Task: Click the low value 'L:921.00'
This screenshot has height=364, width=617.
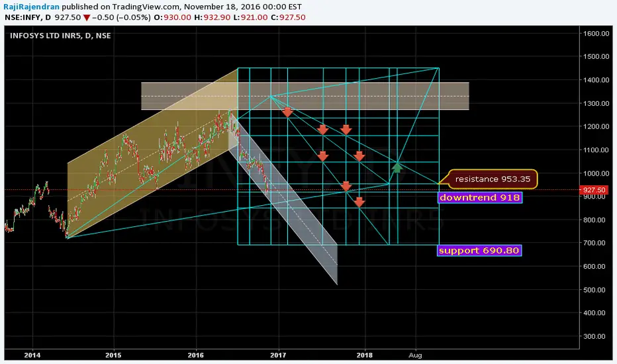Action: 250,18
